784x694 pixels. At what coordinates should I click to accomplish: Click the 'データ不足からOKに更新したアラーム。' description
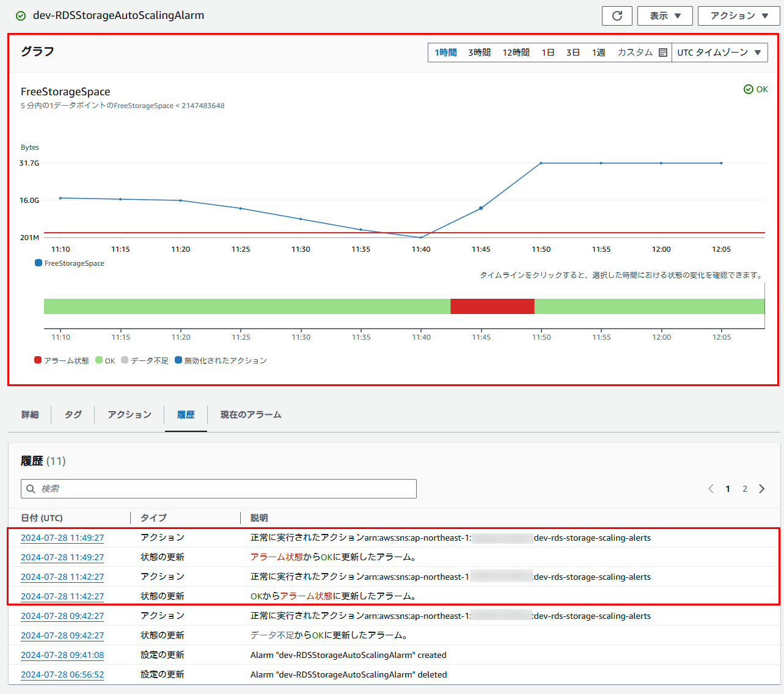[x=330, y=636]
